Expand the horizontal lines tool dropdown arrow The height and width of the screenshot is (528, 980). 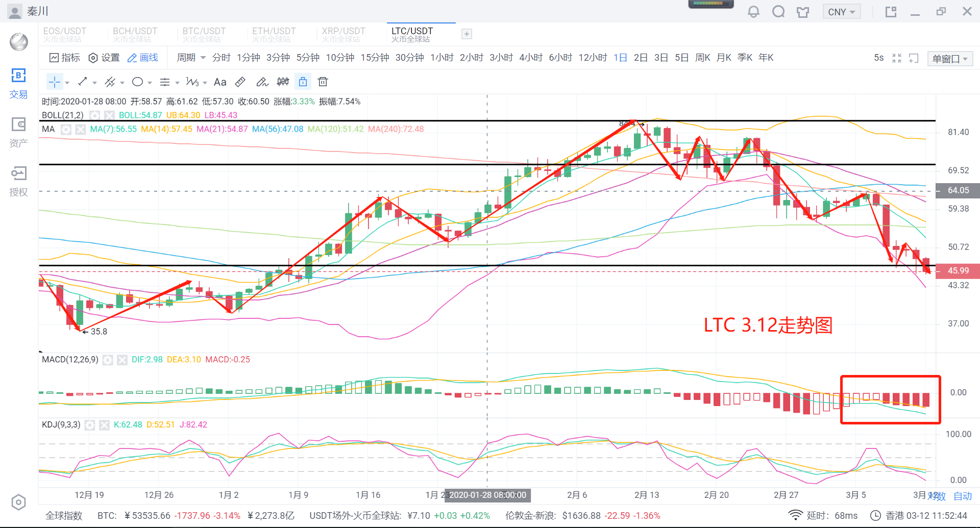pos(177,82)
